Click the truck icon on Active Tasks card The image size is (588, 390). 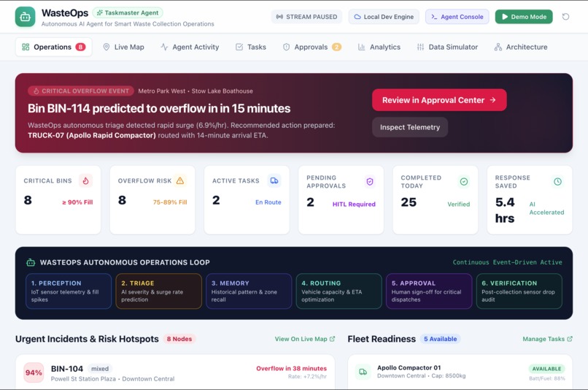pyautogui.click(x=274, y=181)
